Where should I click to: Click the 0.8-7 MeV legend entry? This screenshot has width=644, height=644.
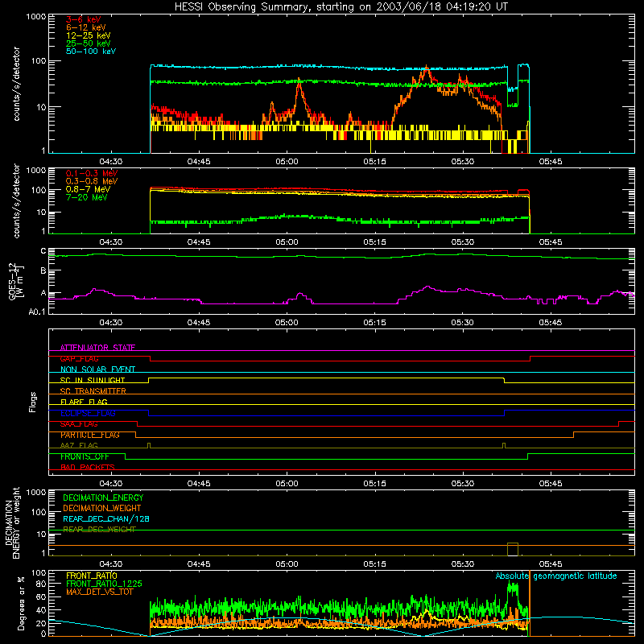click(88, 189)
